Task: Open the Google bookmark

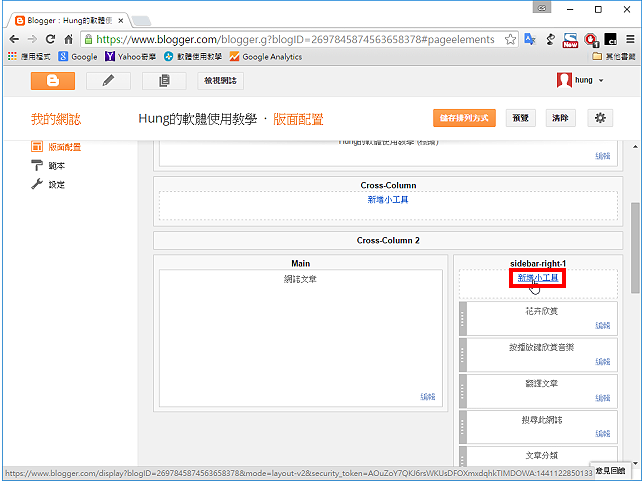Action: pos(78,57)
